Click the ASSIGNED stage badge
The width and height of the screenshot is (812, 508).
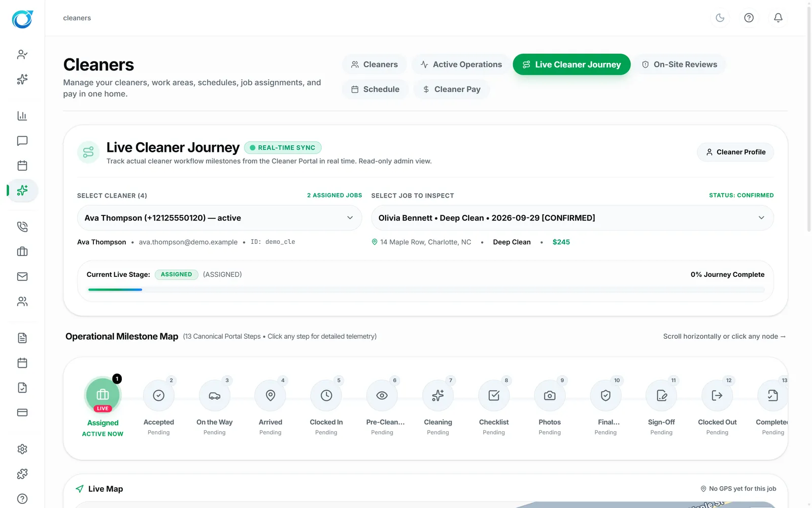point(176,274)
